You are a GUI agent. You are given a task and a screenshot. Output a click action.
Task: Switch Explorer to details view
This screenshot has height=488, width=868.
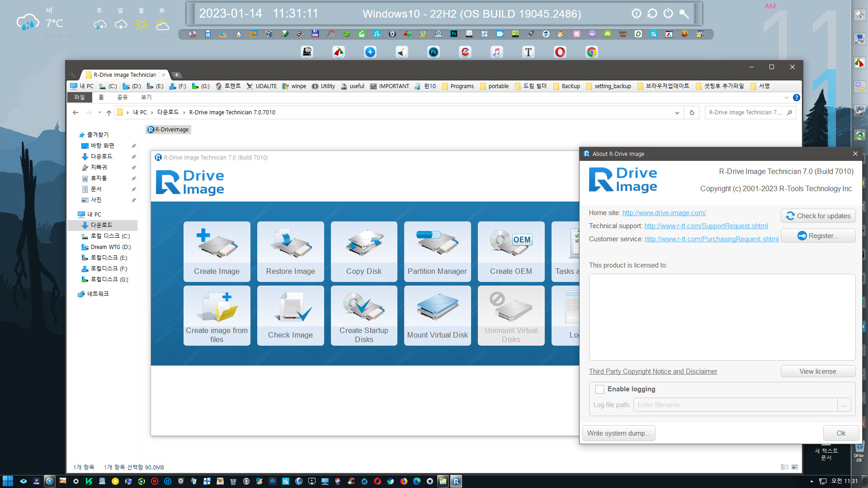(x=785, y=467)
